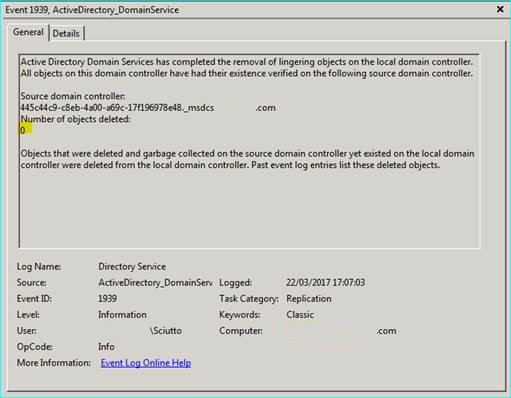Click the Keywords value Classic
This screenshot has width=511, height=398.
pyautogui.click(x=300, y=314)
